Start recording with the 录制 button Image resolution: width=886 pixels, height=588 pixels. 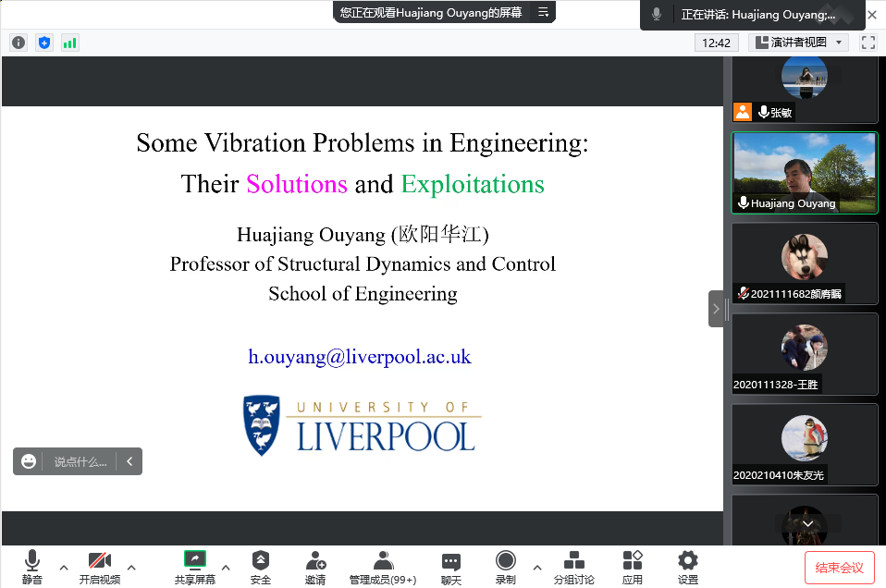click(505, 566)
